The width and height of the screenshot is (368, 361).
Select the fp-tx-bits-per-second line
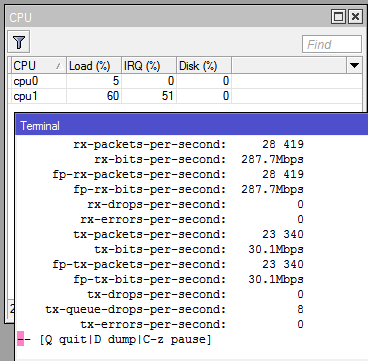point(188,279)
